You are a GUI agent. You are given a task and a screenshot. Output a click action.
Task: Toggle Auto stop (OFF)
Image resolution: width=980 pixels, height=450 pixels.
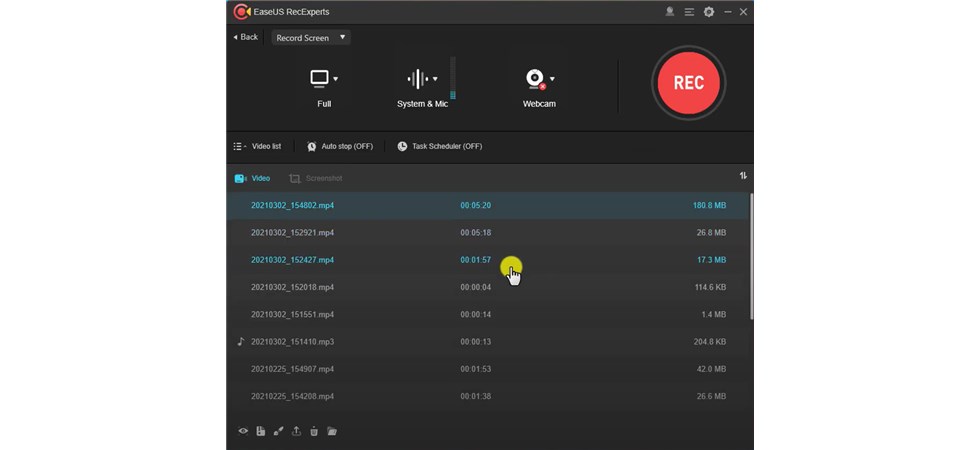(339, 146)
